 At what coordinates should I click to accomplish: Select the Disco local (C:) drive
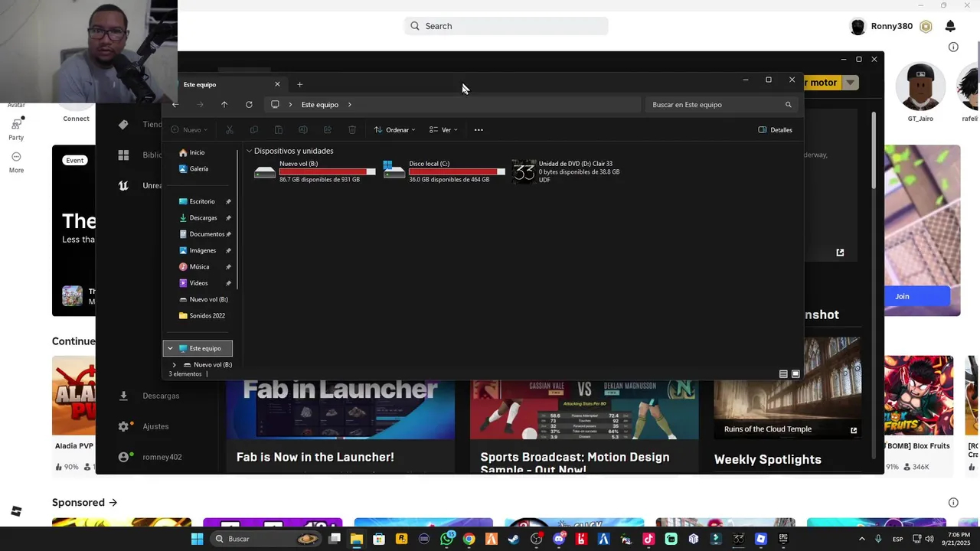[x=444, y=171]
